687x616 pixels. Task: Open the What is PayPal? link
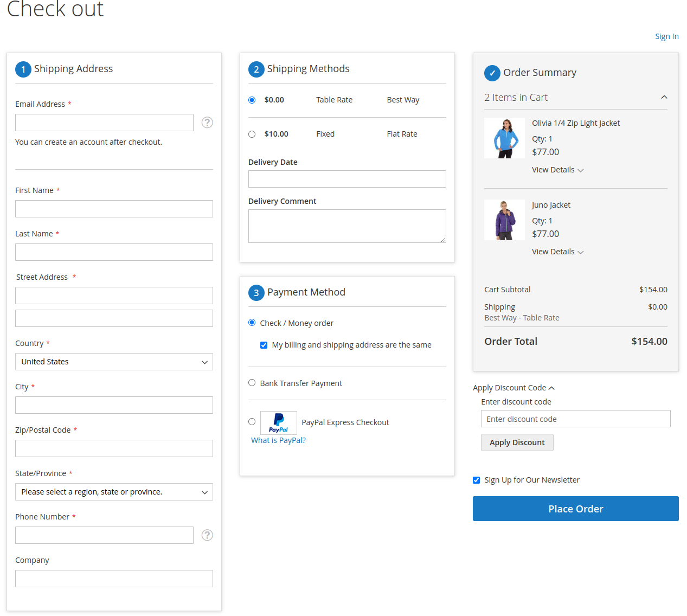pyautogui.click(x=278, y=440)
